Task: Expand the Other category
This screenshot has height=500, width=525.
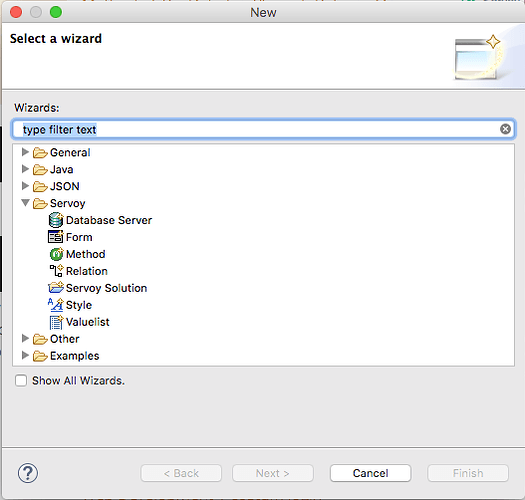Action: (x=25, y=338)
